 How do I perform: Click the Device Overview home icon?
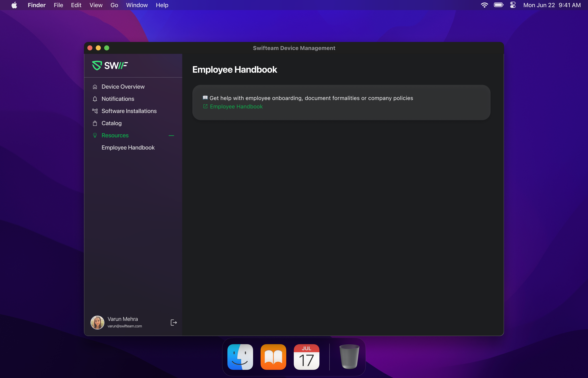[x=95, y=87]
